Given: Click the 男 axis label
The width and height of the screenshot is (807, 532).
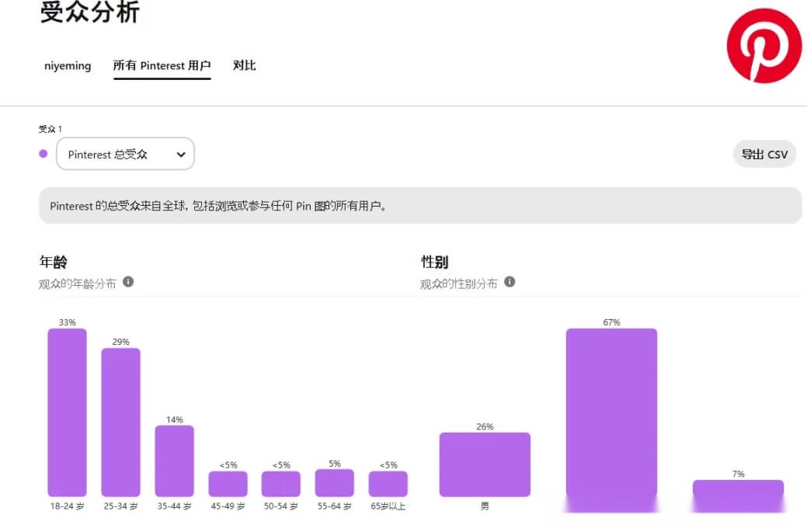Looking at the screenshot, I should 485,506.
